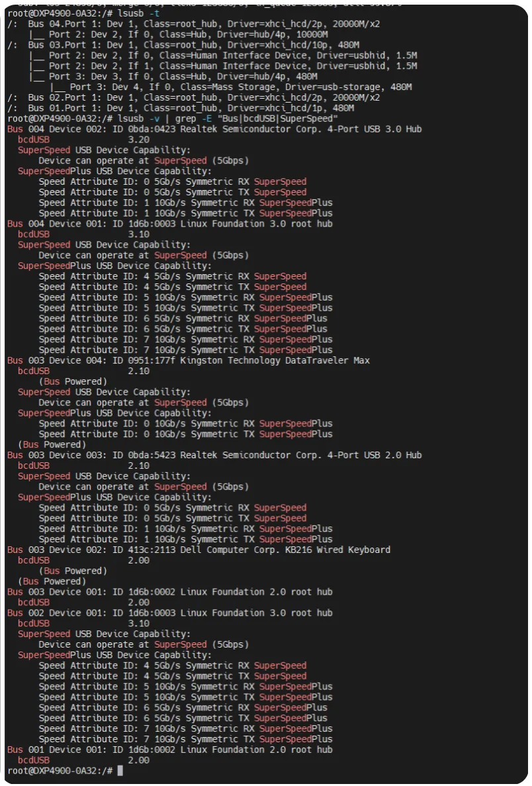Click the Bus 004 Linux Foundation 3.0 root hub line
The width and height of the screenshot is (532, 786).
point(170,224)
